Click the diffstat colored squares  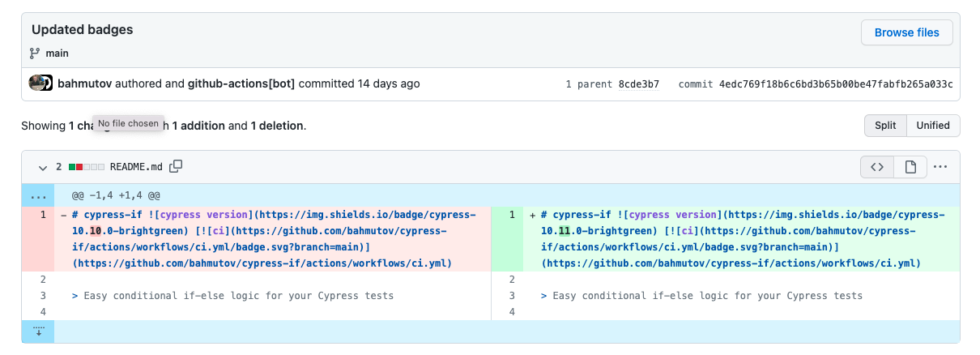click(x=87, y=167)
